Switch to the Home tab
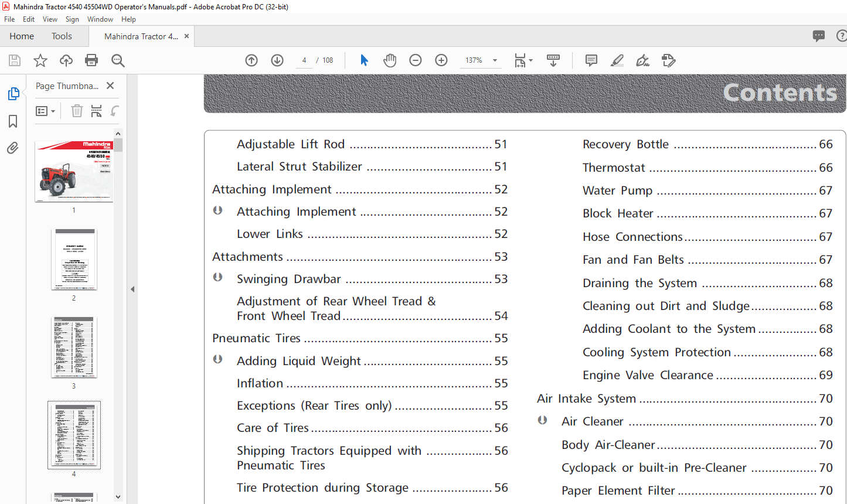The width and height of the screenshot is (847, 504). tap(22, 36)
